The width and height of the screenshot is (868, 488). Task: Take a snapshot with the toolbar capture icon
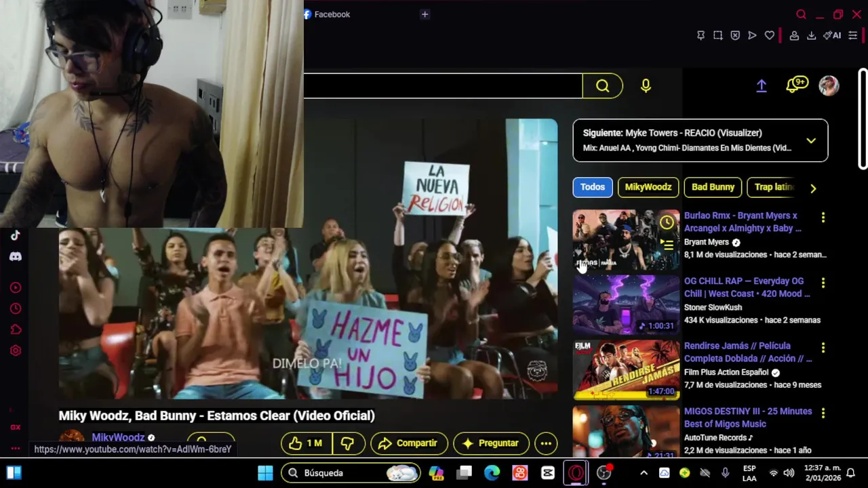click(717, 35)
